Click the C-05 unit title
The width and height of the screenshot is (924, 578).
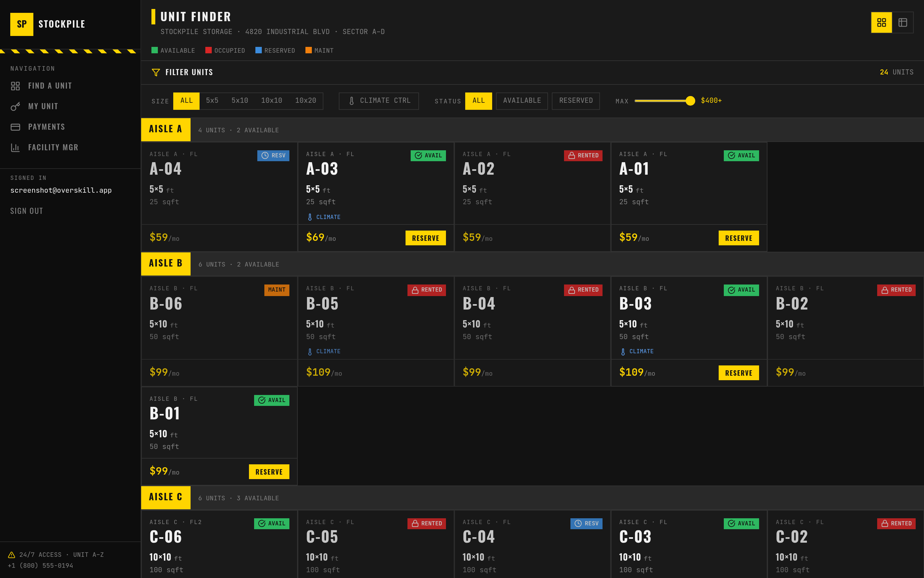coord(322,537)
